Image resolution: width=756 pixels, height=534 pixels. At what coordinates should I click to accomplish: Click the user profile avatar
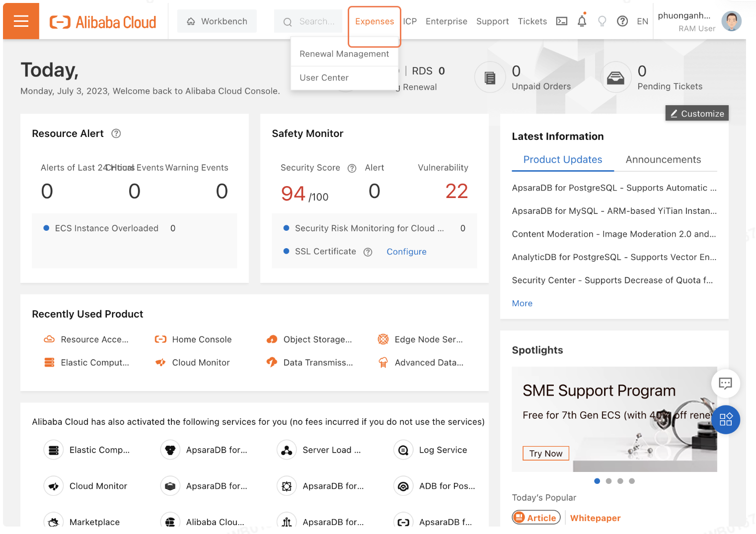731,21
